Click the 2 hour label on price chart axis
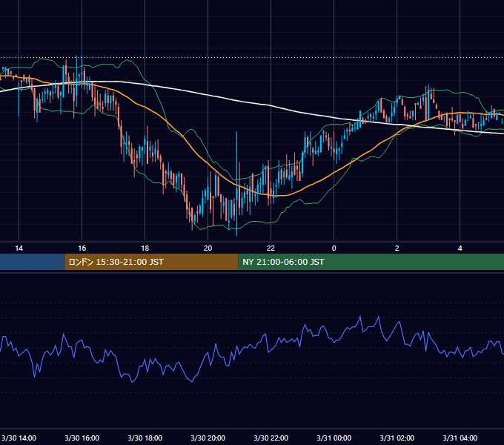Viewport: 504px width, 445px height. [x=397, y=248]
